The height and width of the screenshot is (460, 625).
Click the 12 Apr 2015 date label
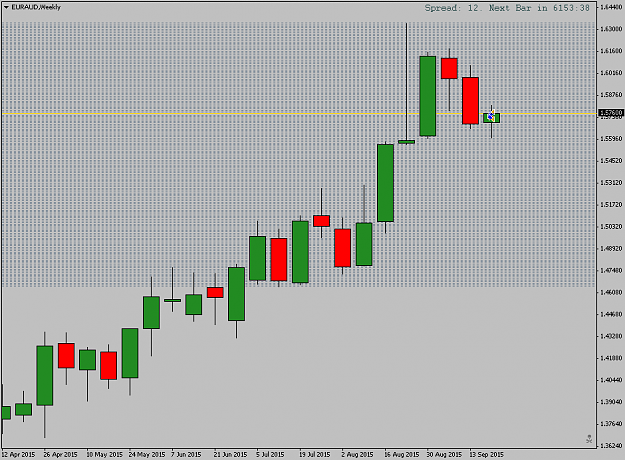pyautogui.click(x=18, y=454)
